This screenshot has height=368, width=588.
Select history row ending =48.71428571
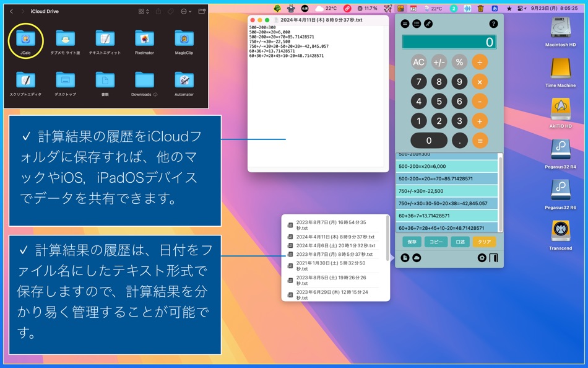click(447, 228)
